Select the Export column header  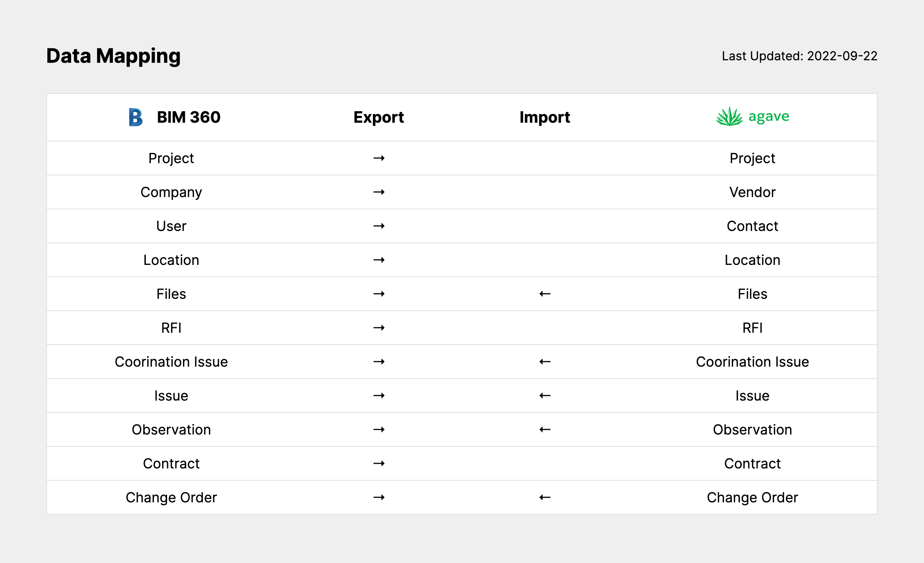pyautogui.click(x=378, y=117)
